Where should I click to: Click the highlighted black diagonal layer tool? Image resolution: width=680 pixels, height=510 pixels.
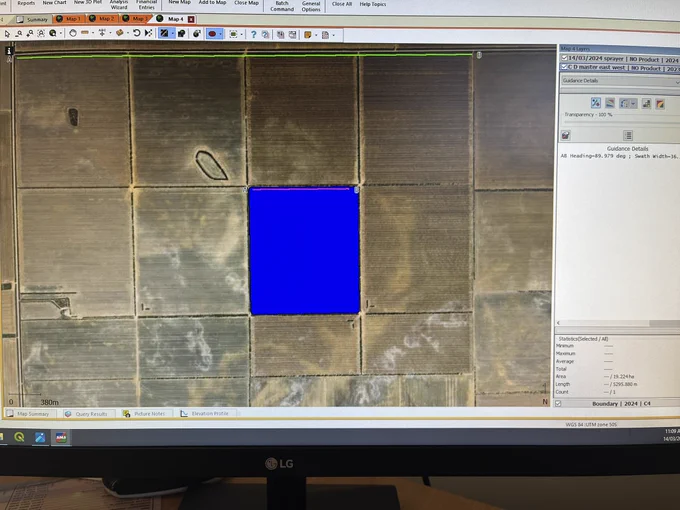point(164,33)
